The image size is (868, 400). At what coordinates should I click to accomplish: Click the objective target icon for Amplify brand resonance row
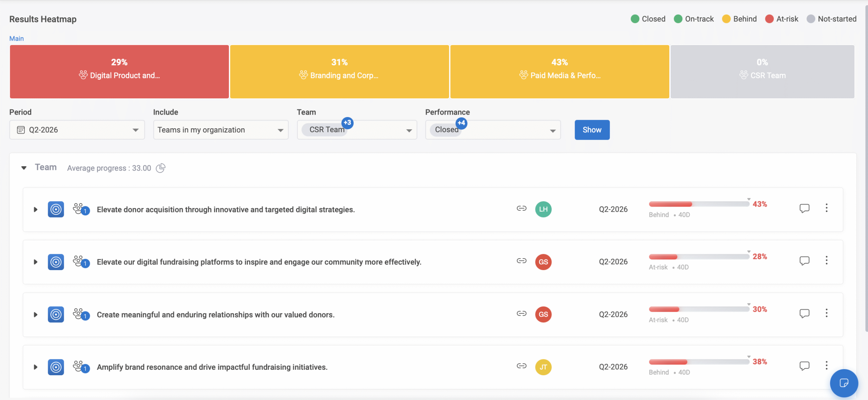pyautogui.click(x=56, y=367)
